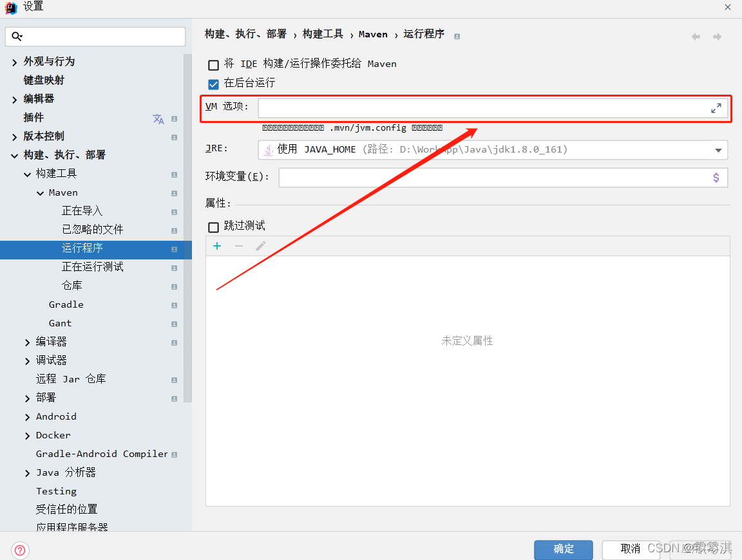Viewport: 742px width, 560px height.
Task: Uncheck 在后台运行 checkbox
Action: (x=213, y=83)
